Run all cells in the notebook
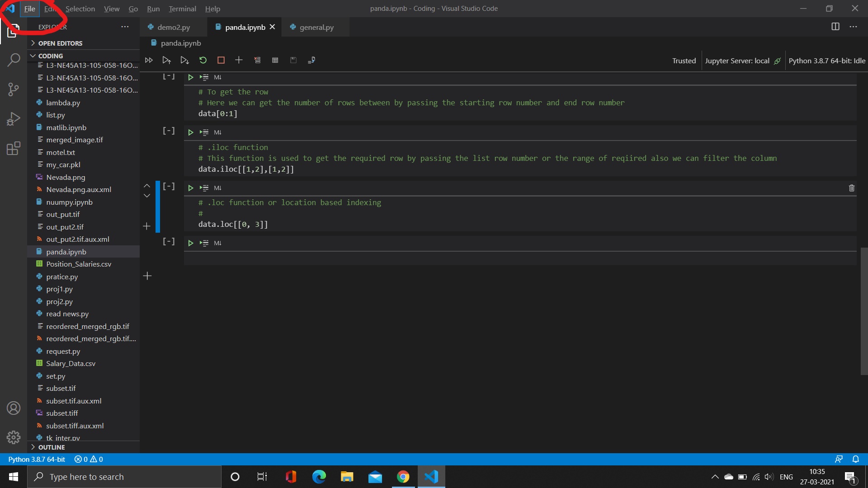This screenshot has height=488, width=868. pos(149,60)
